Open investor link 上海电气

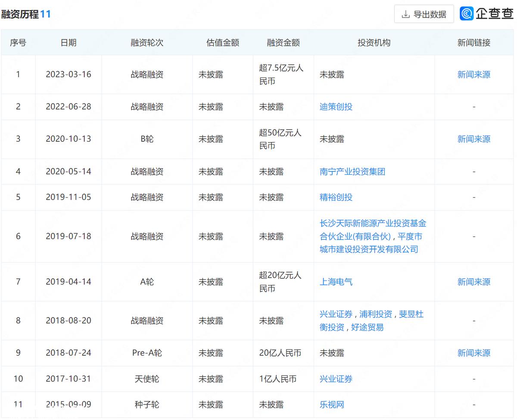[x=336, y=282]
